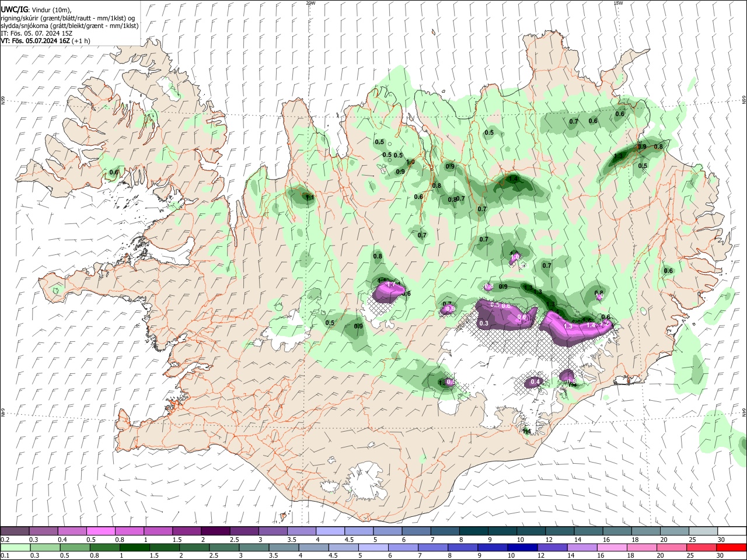
Task: Select the light pink rain swatch between 16 and 18
Action: click(611, 548)
